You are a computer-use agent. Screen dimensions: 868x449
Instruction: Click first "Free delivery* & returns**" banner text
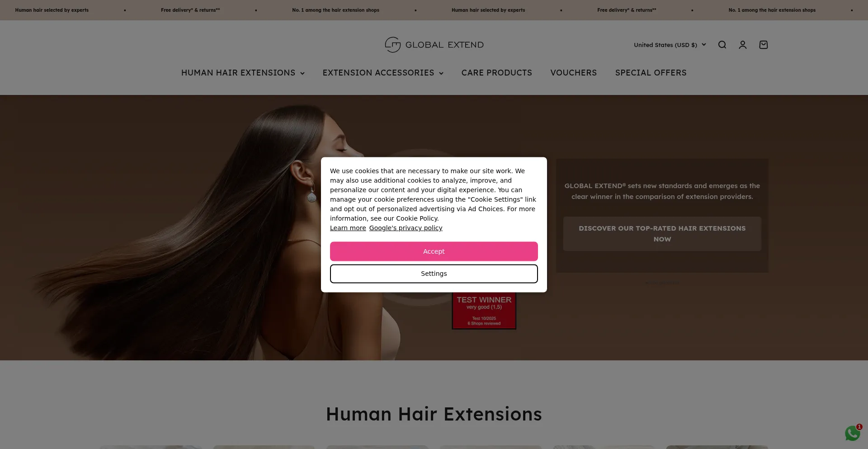point(190,10)
